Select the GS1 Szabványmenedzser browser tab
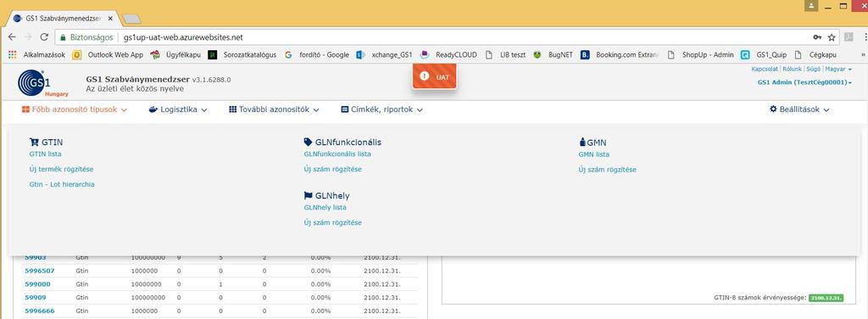868x319 pixels. pos(62,19)
